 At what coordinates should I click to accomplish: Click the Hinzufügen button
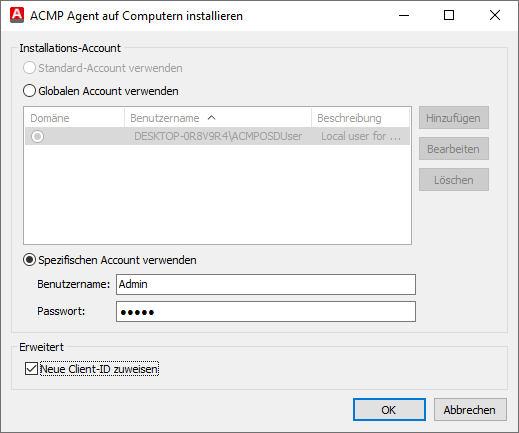coord(454,118)
